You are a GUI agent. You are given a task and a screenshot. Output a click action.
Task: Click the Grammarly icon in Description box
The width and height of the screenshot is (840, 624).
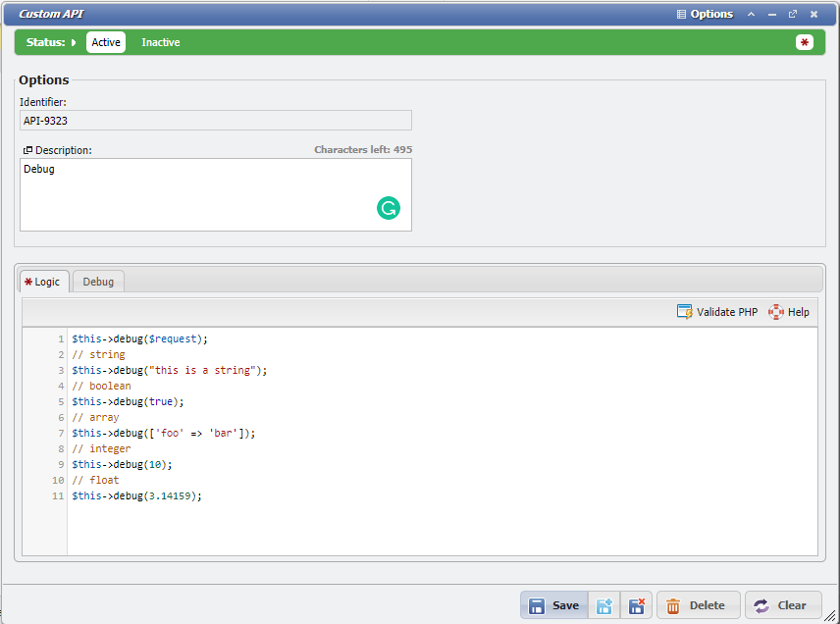389,208
